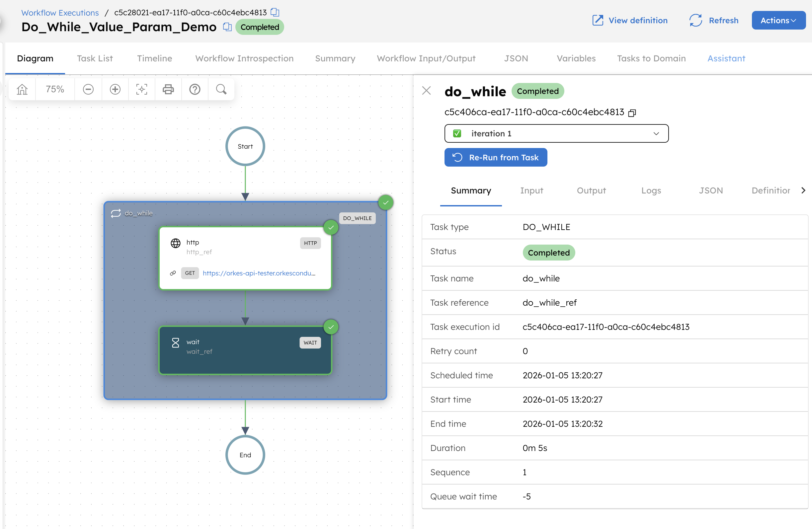Zoom out the workflow diagram

[x=88, y=89]
